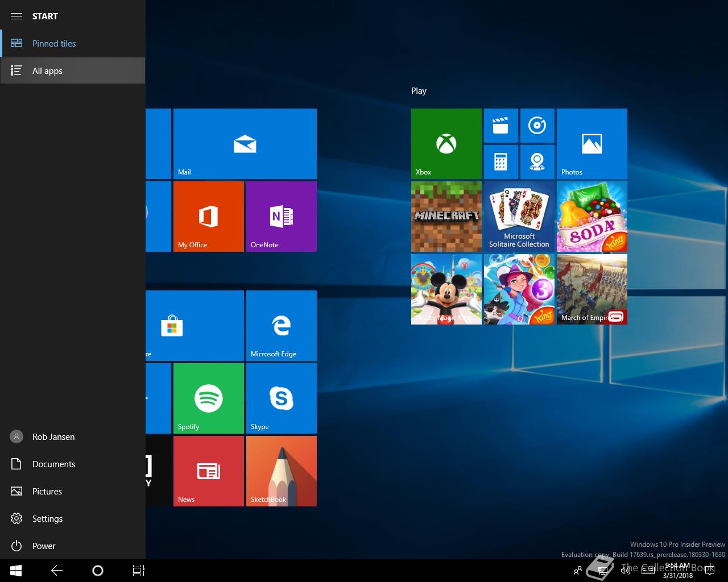Open the touch keyboard tray icon
Image resolution: width=728 pixels, height=582 pixels.
(x=648, y=571)
